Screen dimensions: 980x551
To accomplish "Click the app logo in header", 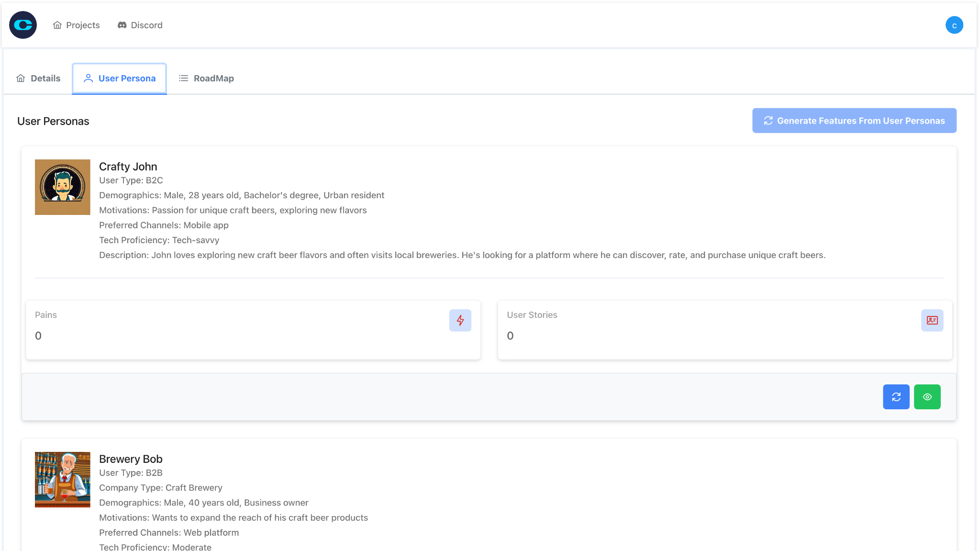I will pos(23,25).
